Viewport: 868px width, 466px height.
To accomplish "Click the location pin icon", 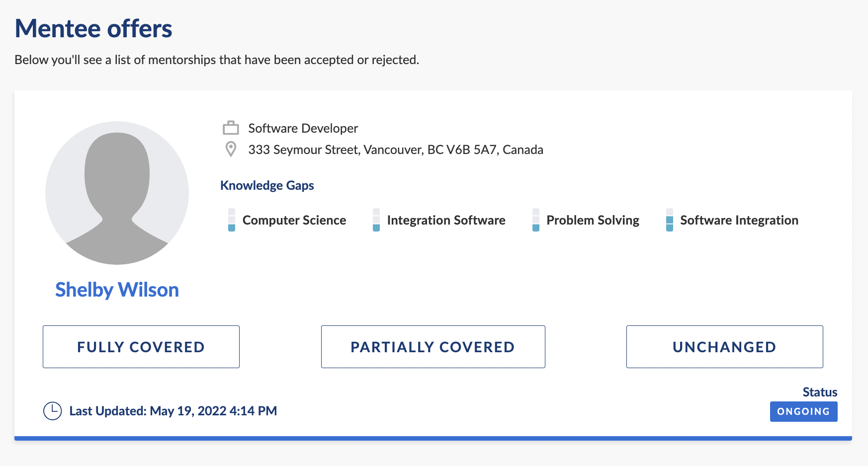I will (x=231, y=149).
